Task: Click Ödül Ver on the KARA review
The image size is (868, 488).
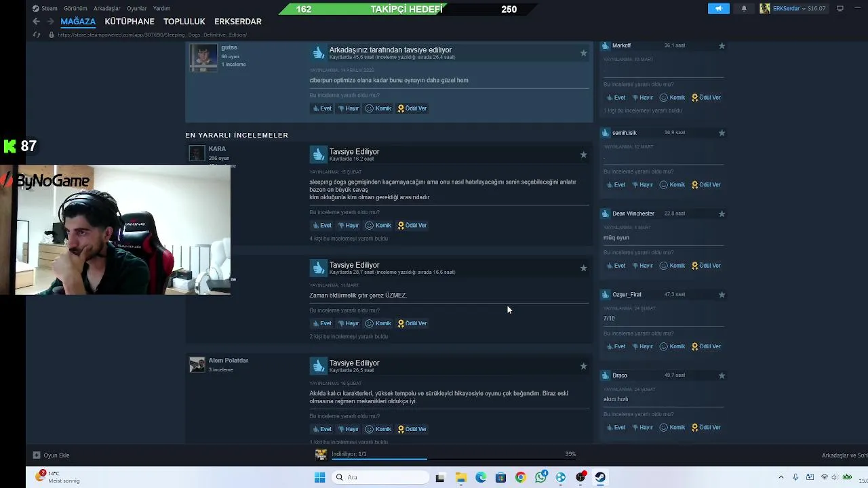Action: pyautogui.click(x=412, y=226)
